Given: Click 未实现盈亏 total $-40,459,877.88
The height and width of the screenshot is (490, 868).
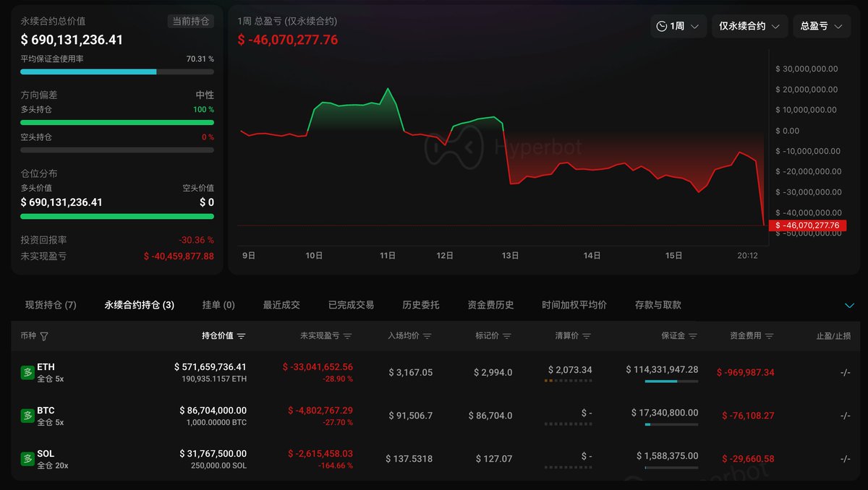Looking at the screenshot, I should click(x=179, y=256).
